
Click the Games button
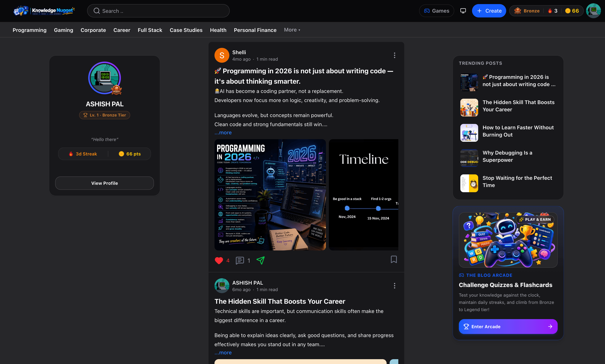(x=436, y=11)
